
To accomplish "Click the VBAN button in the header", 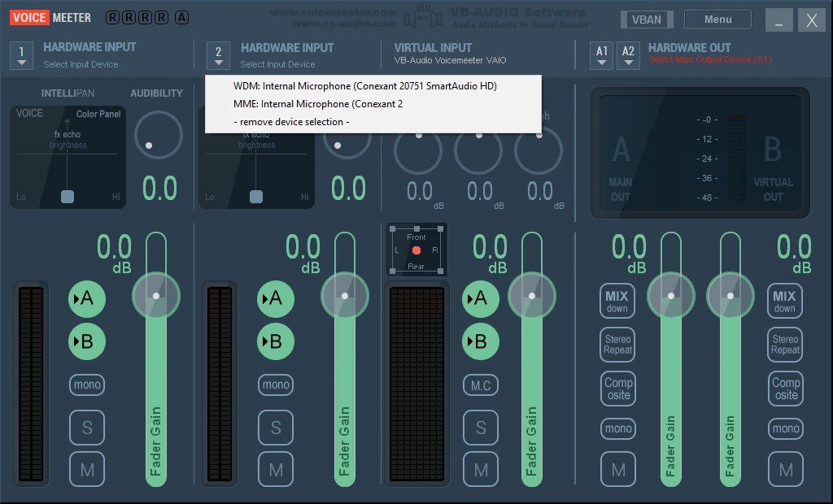I will tap(647, 20).
